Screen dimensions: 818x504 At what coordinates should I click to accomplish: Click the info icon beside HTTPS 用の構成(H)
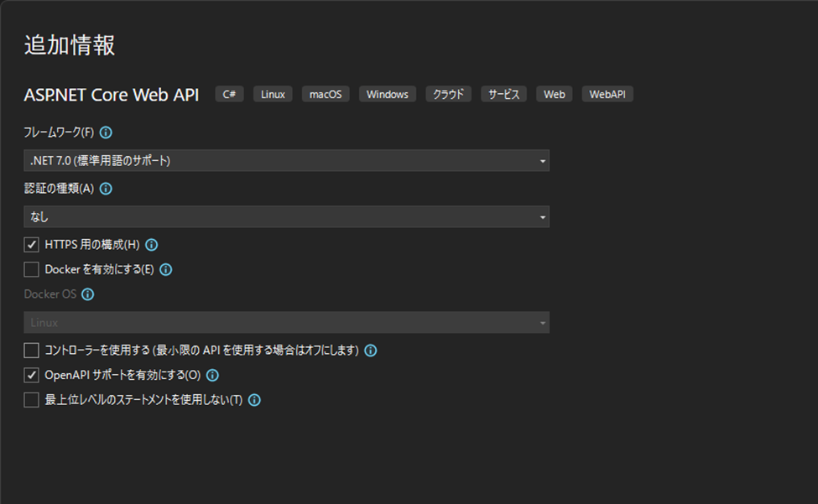[x=152, y=244]
